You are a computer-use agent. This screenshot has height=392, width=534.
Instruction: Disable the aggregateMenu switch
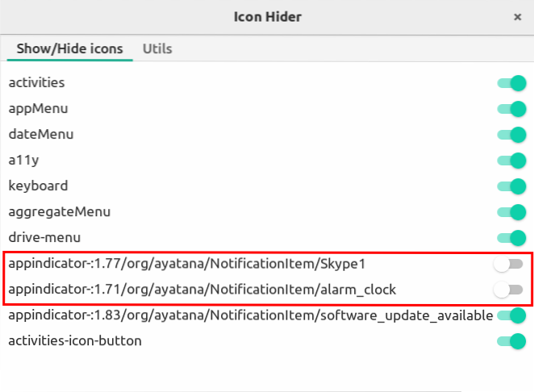(511, 212)
